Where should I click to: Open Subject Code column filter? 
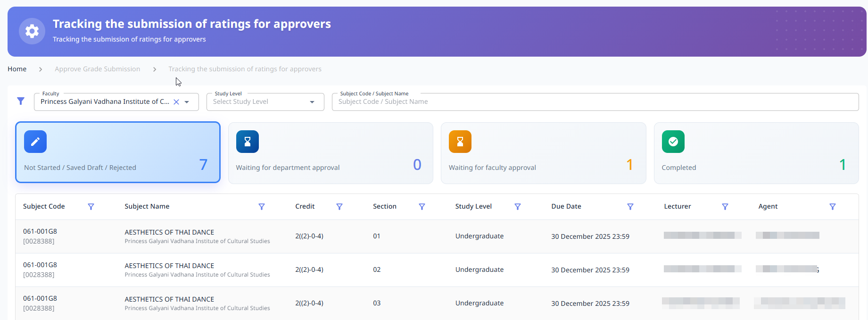pos(91,207)
